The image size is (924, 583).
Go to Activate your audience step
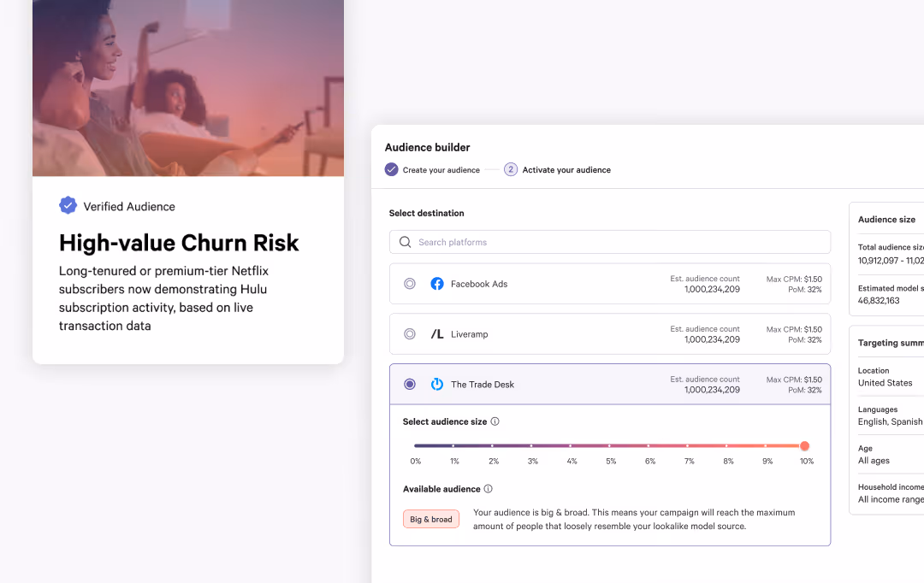pyautogui.click(x=566, y=170)
